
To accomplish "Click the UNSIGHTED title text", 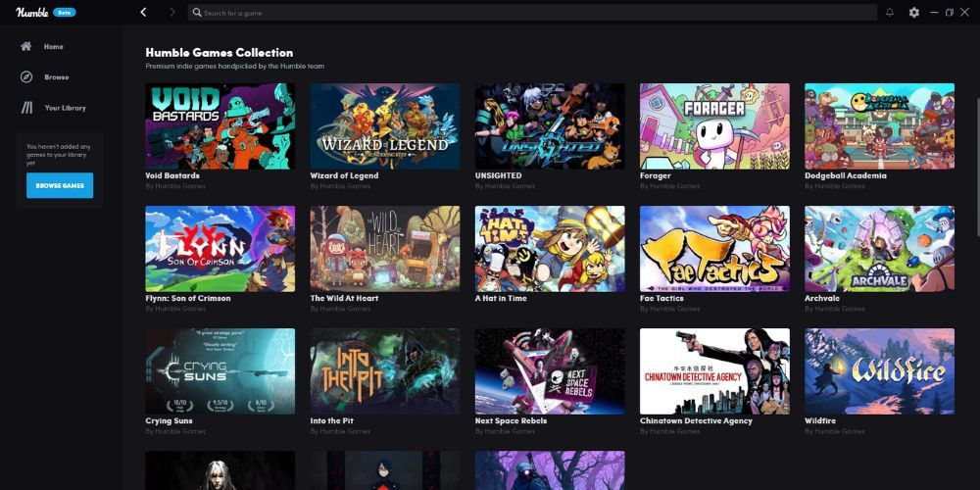I will (498, 175).
